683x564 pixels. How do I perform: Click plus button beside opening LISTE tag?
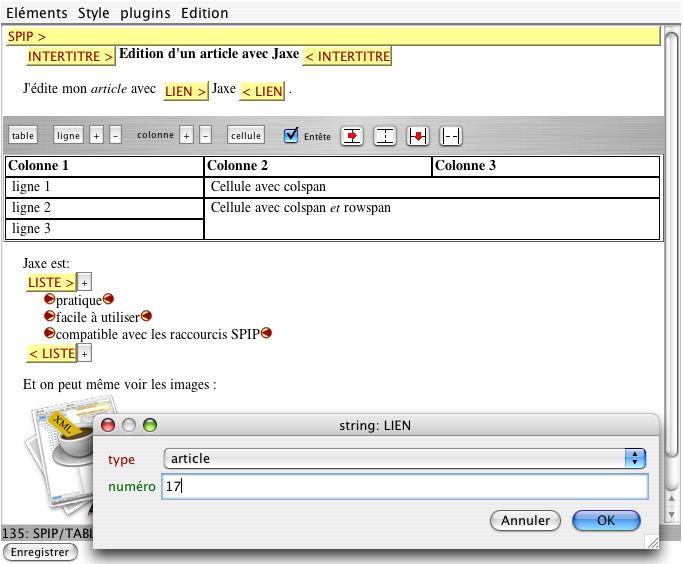[85, 283]
